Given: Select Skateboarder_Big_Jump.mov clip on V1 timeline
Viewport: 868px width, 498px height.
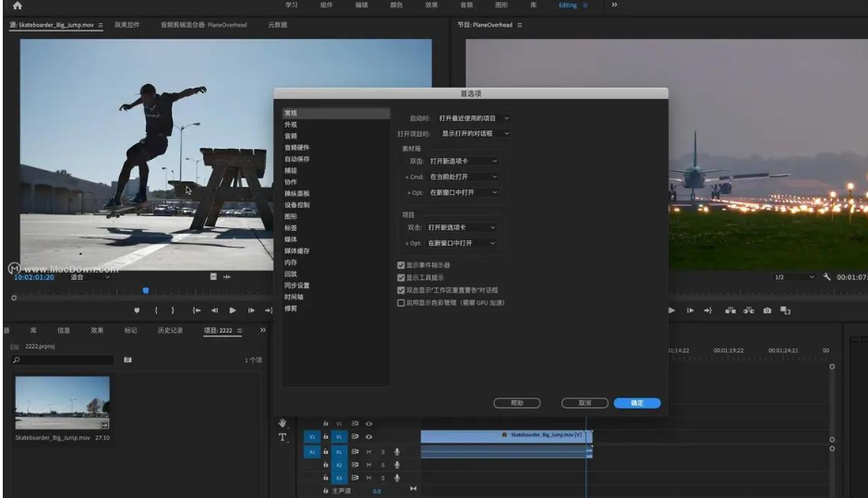Looking at the screenshot, I should coord(506,436).
